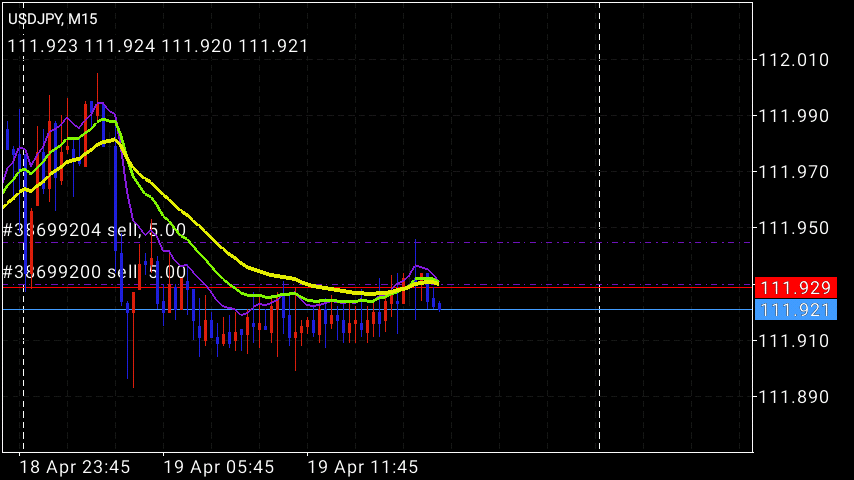
Task: Click the blue 111.921 bid price tag
Action: pyautogui.click(x=795, y=310)
